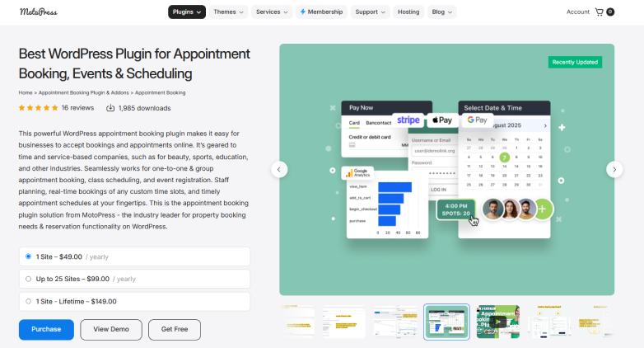
Task: Click the five-star rating icons
Action: 38,108
